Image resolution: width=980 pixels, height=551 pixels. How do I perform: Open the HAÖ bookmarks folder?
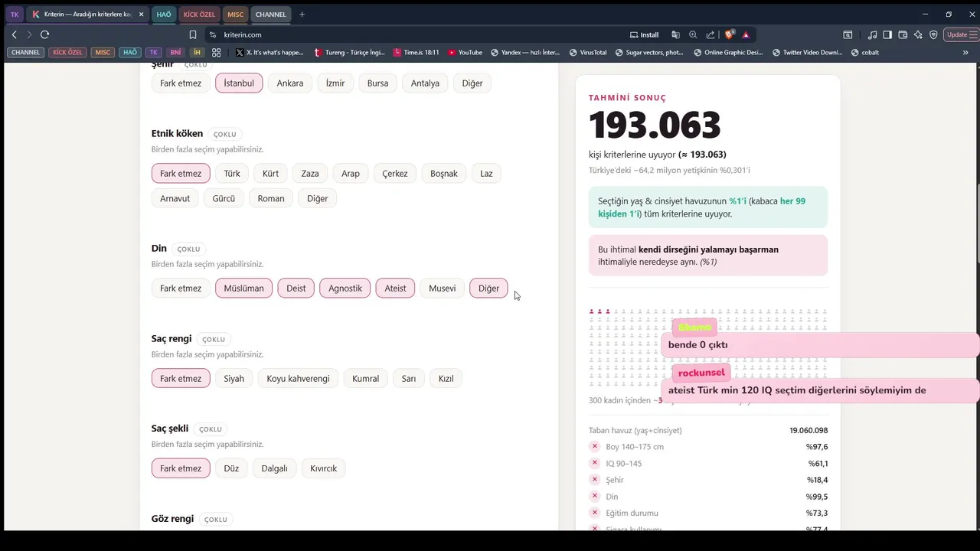click(x=130, y=52)
